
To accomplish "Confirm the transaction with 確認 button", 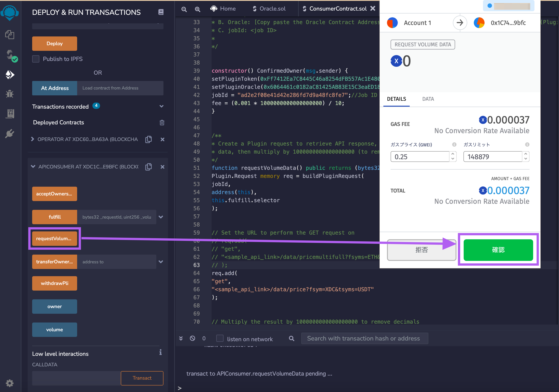I will click(498, 250).
